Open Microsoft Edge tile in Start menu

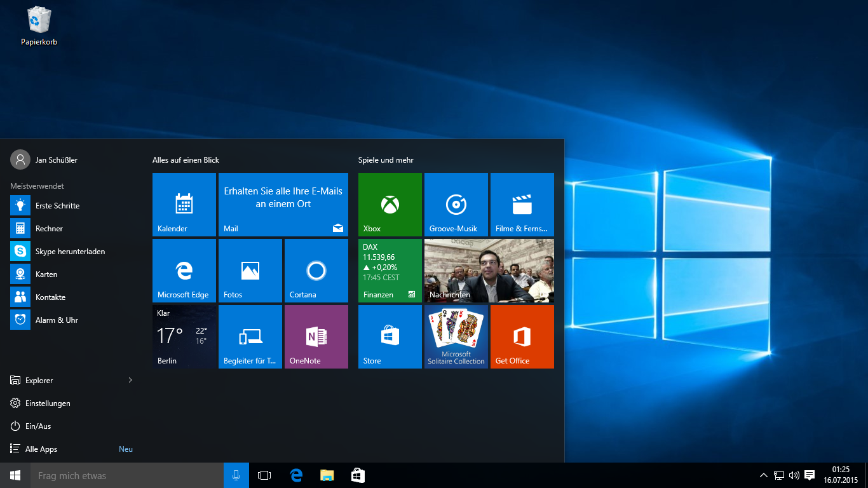point(184,271)
